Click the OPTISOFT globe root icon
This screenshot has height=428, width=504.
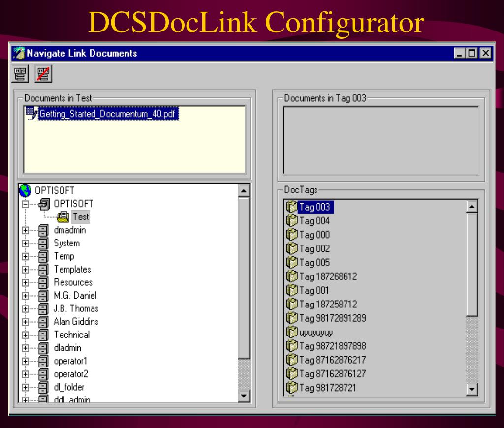pyautogui.click(x=25, y=190)
